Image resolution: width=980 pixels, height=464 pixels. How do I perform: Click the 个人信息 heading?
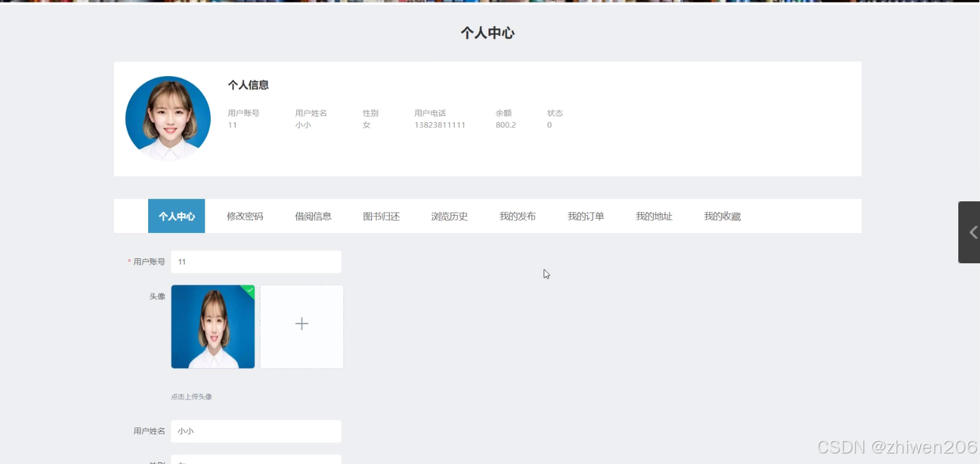249,85
